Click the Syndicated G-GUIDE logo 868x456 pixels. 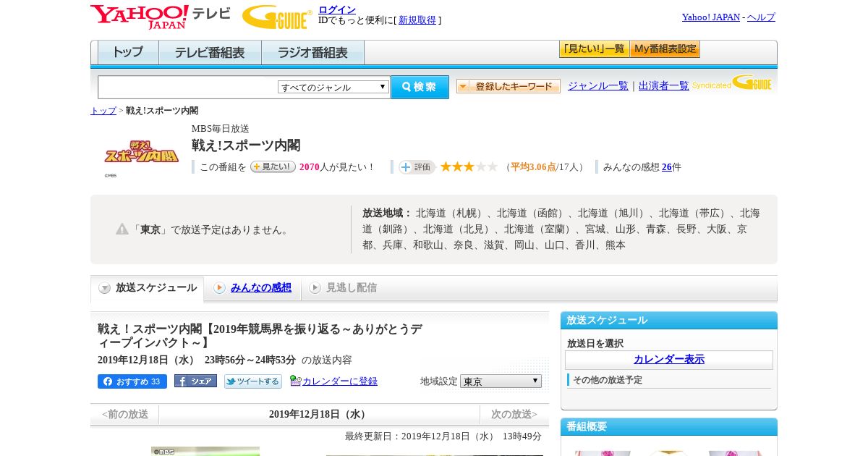coord(731,83)
